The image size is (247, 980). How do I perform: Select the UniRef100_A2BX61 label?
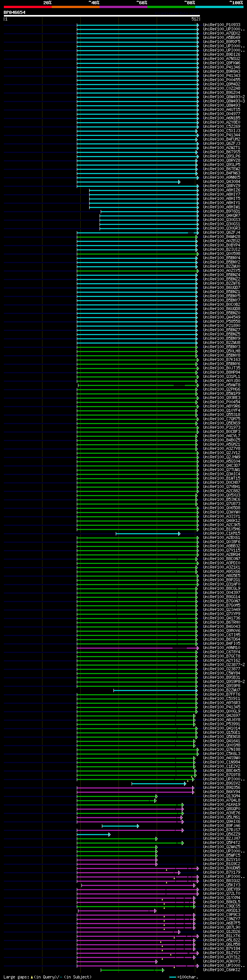[x=222, y=538]
